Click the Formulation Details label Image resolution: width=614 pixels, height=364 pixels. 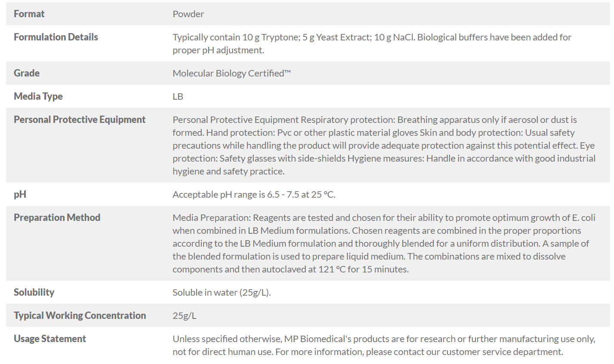pos(56,37)
